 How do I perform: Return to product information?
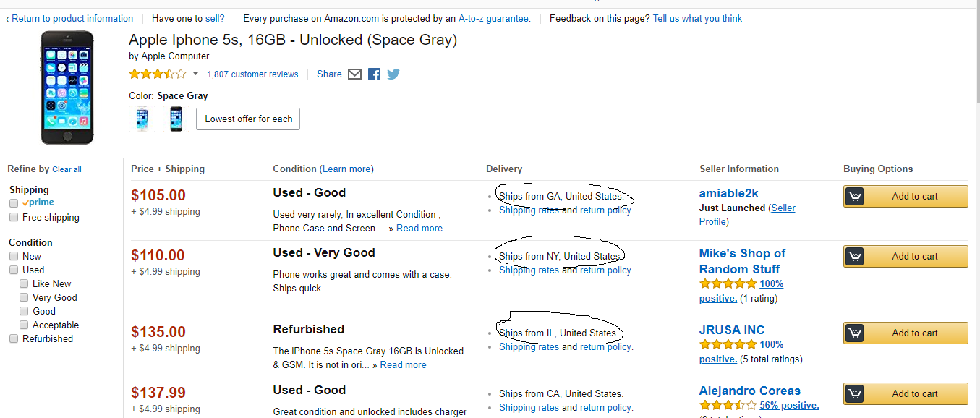[72, 19]
